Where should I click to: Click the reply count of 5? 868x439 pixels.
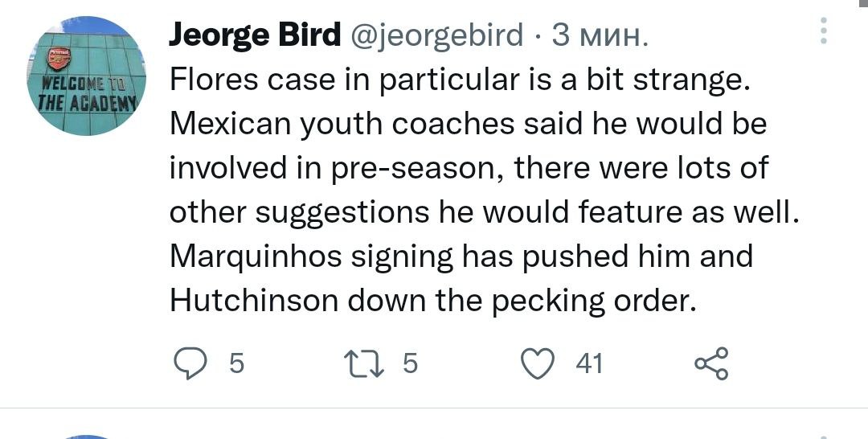pyautogui.click(x=236, y=364)
